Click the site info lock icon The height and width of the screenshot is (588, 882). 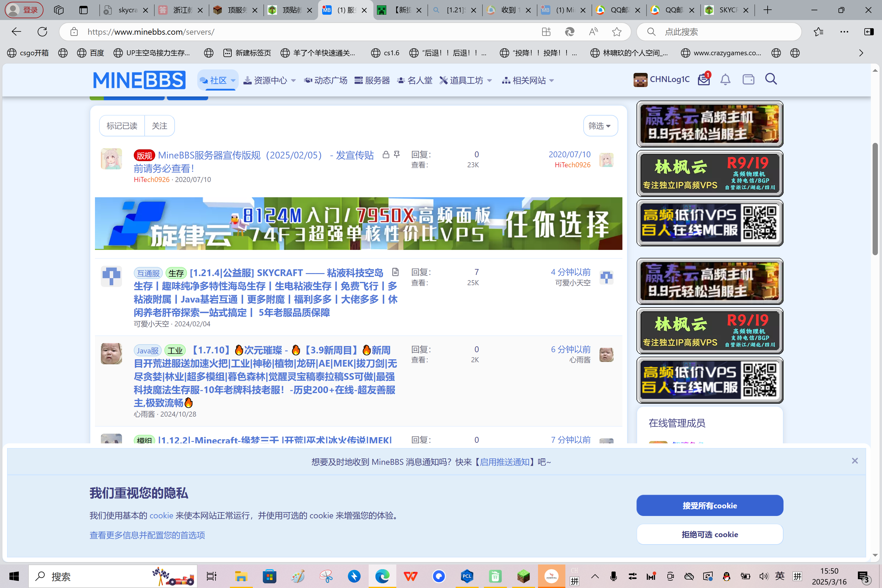coord(74,32)
